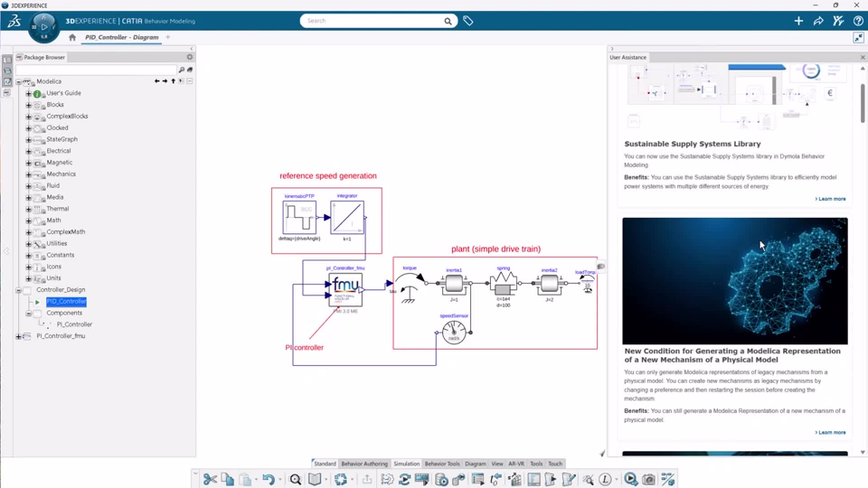Viewport: 868px width, 488px height.
Task: Select the Magnetic package
Action: click(60, 163)
